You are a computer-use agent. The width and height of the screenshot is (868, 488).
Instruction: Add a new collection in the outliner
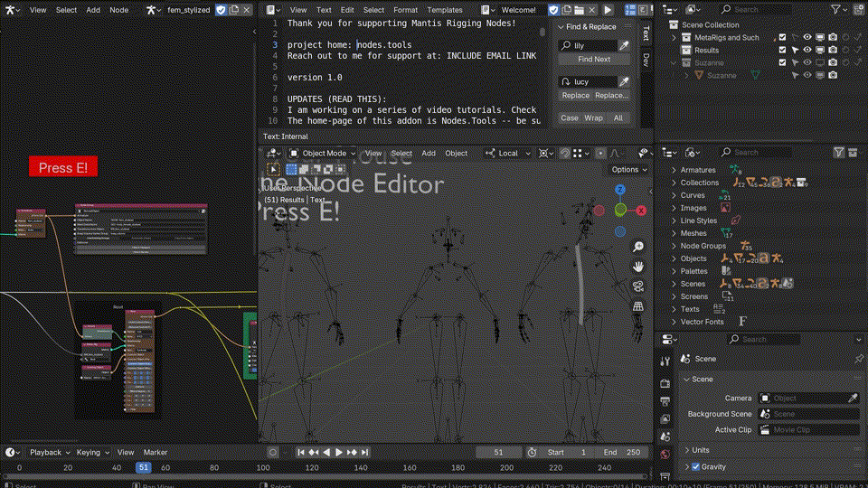coord(860,9)
